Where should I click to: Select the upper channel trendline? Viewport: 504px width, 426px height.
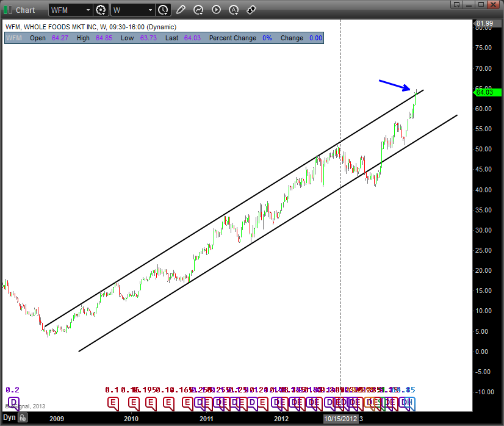pyautogui.click(x=234, y=208)
